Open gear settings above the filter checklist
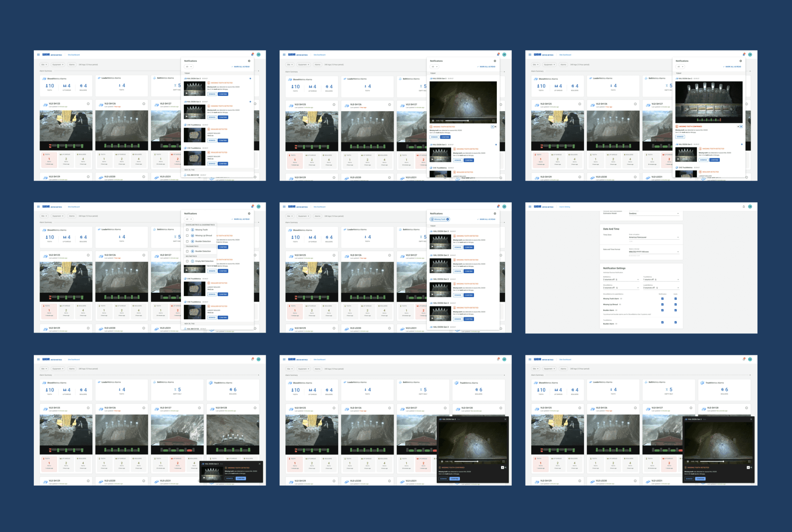Screen dimensions: 792x532 249,214
